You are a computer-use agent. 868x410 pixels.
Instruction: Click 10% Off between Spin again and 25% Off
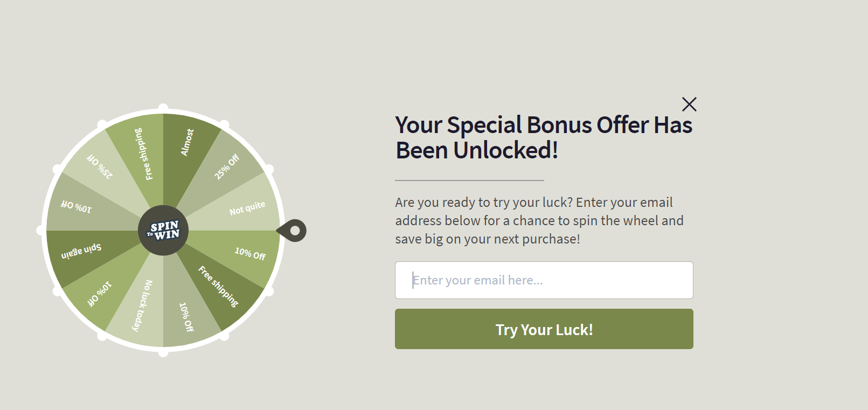point(76,206)
